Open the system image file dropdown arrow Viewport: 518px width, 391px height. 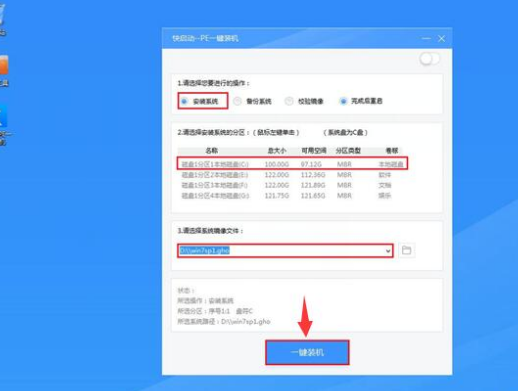coord(388,251)
